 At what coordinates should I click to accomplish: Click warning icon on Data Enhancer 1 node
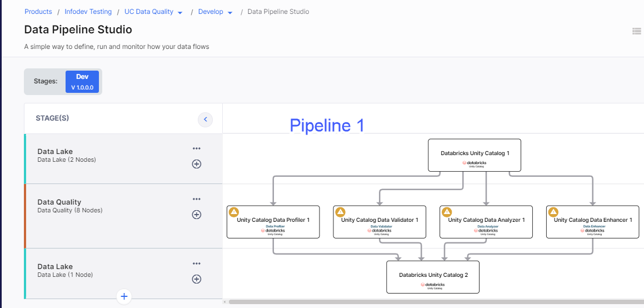coord(553,212)
